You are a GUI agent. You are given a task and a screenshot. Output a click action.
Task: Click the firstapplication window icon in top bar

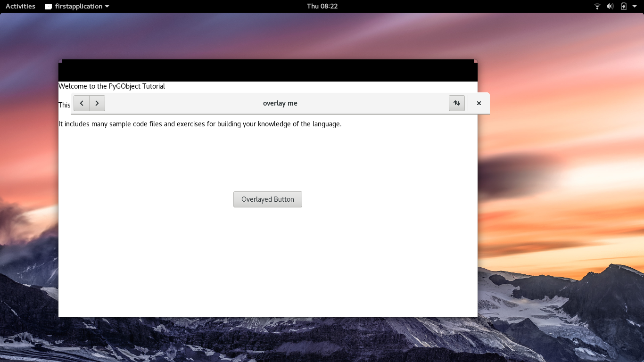[49, 7]
